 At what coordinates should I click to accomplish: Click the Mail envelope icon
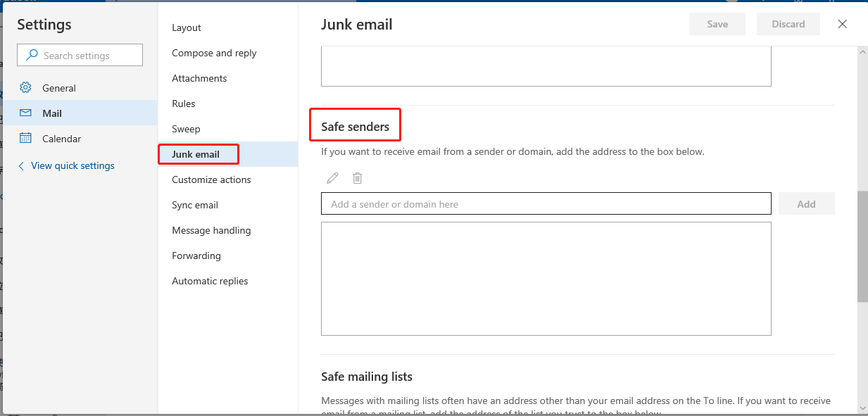coord(26,113)
